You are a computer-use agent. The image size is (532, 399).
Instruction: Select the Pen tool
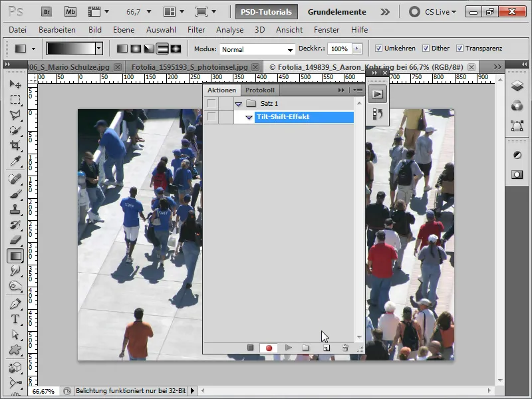pos(15,304)
